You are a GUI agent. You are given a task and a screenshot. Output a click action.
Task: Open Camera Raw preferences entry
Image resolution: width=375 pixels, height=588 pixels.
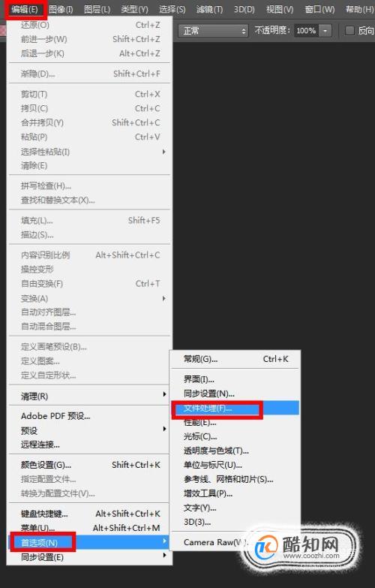click(x=215, y=542)
